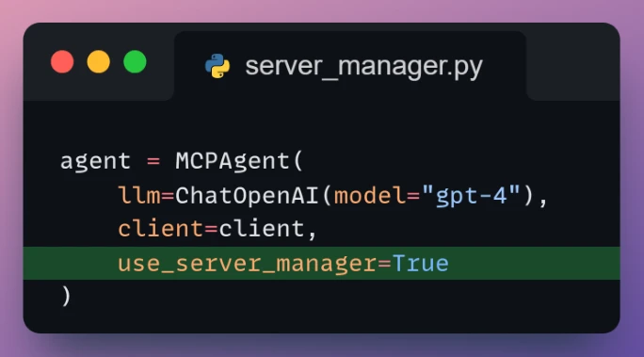The image size is (644, 357).
Task: Click the ChatOpenAI constructor call
Action: click(x=247, y=195)
